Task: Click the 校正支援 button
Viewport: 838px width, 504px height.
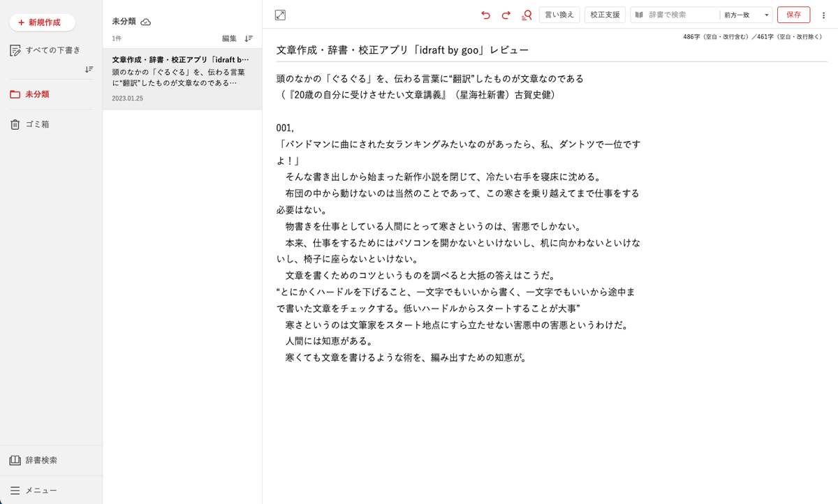Action: pyautogui.click(x=605, y=15)
